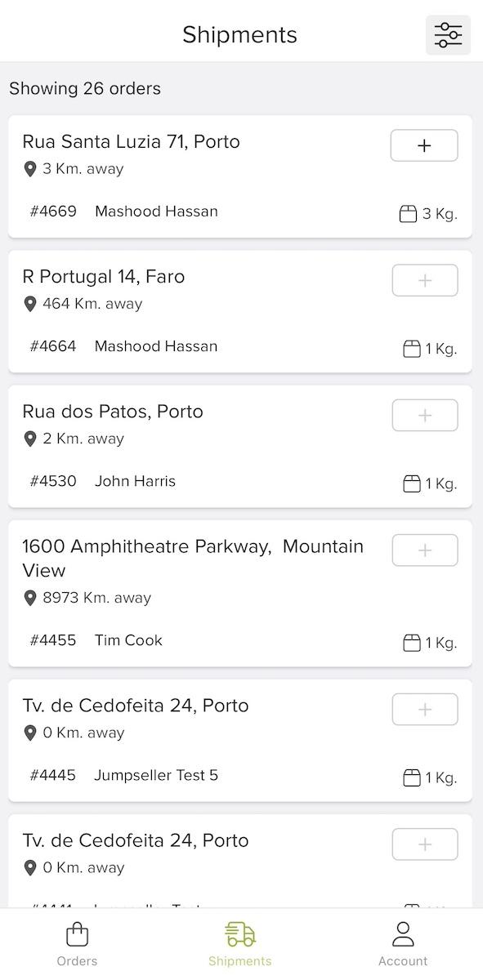Viewport: 483px width, 980px height.
Task: Open the shipment filters icon
Action: (448, 34)
